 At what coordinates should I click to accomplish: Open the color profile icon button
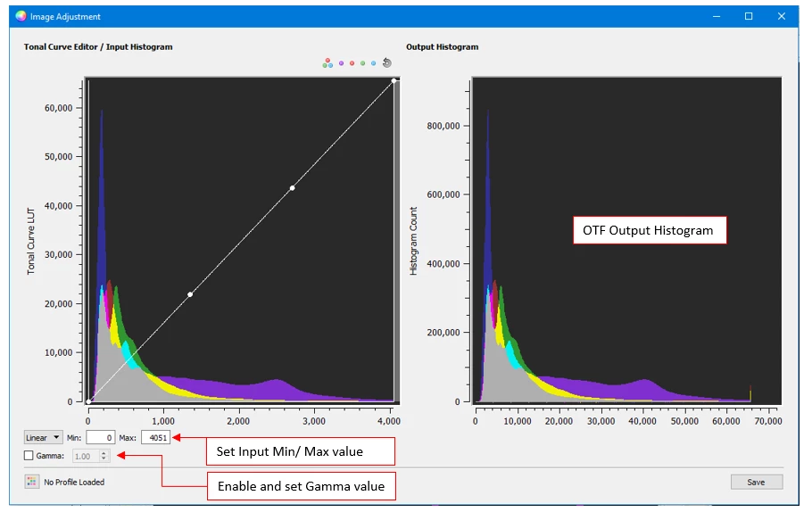[32, 482]
